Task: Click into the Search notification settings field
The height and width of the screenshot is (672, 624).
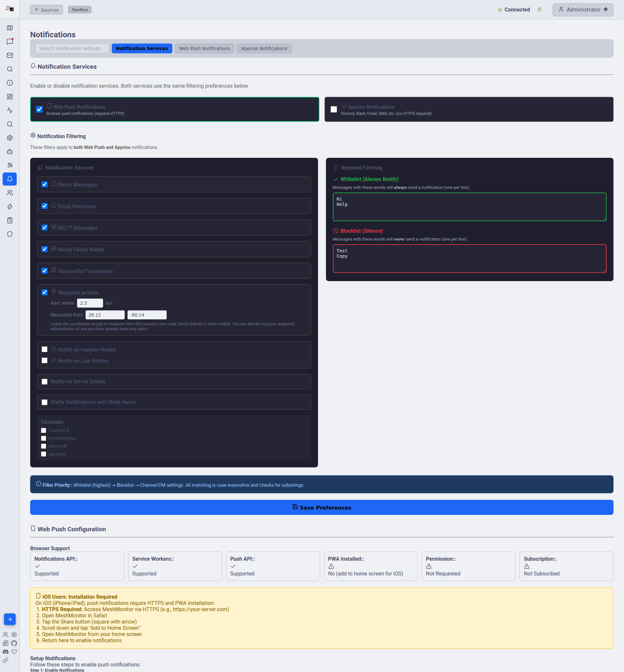Action: pos(72,48)
